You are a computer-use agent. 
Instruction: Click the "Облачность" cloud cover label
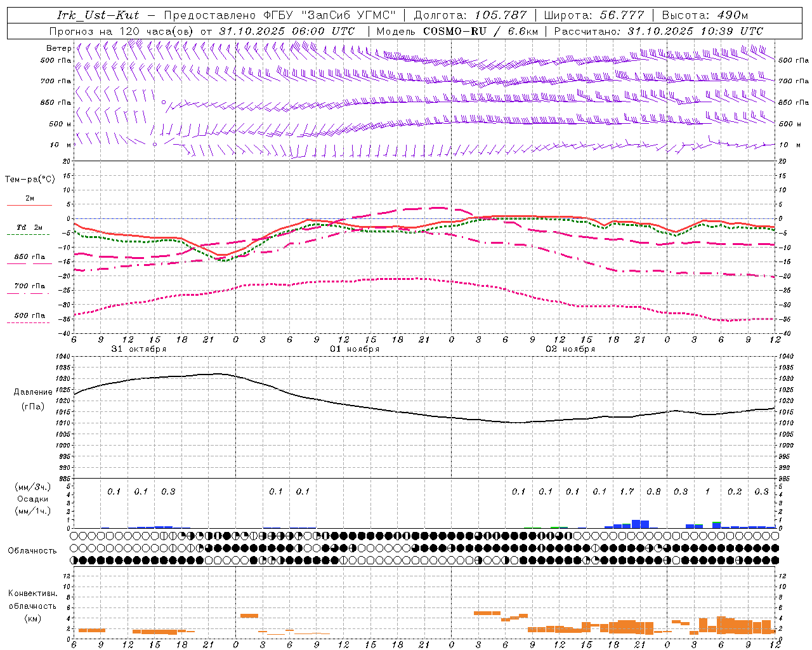coord(32,551)
